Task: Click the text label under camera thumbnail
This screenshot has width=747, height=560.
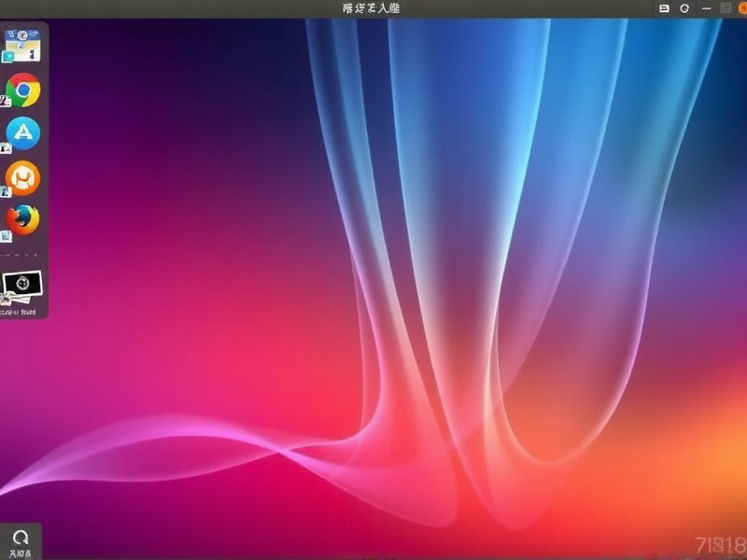Action: (23, 311)
